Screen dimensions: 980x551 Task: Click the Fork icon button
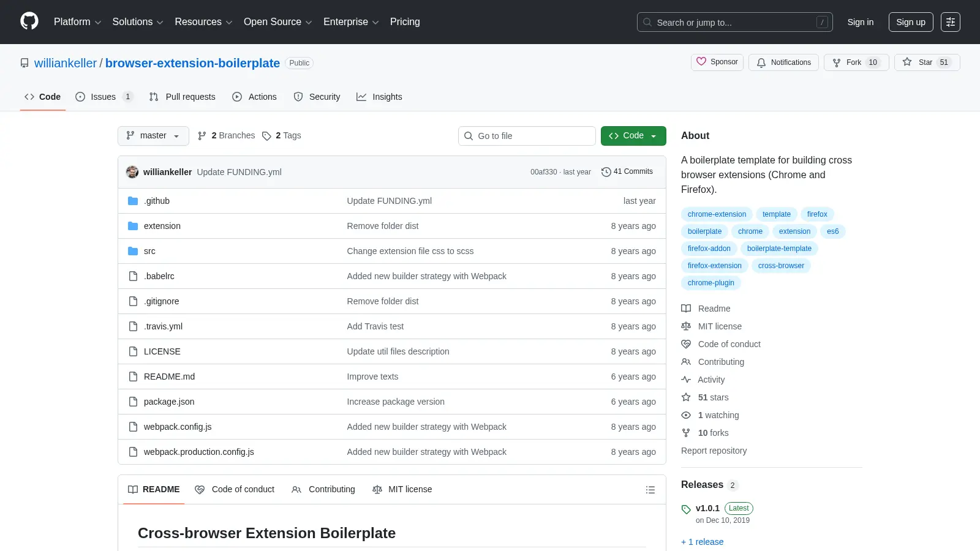(x=837, y=62)
